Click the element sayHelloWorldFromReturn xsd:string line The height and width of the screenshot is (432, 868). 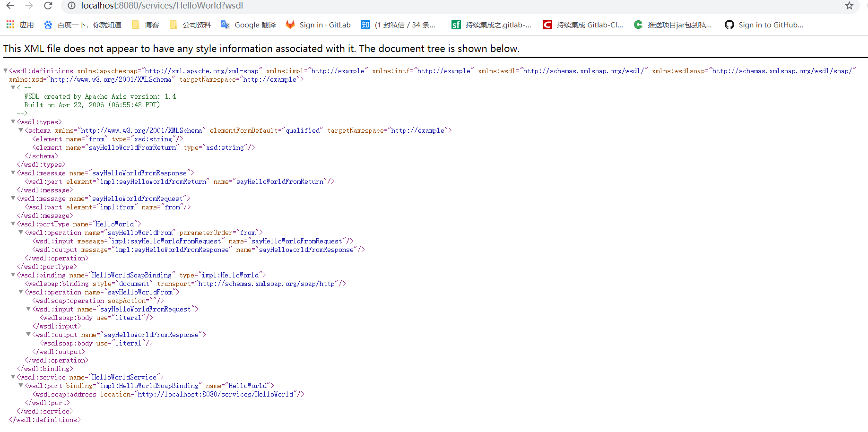point(144,147)
